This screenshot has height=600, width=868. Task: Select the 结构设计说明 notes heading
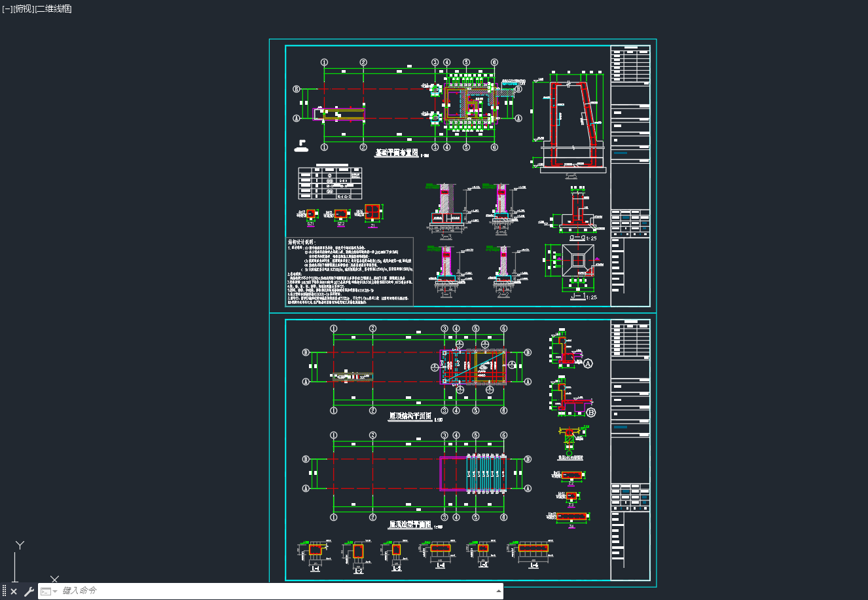click(x=302, y=242)
